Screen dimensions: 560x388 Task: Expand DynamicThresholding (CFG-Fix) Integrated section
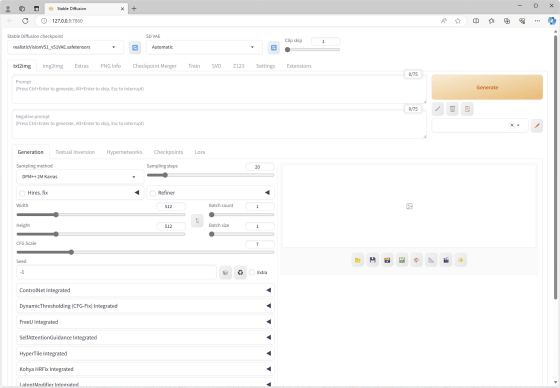click(145, 306)
